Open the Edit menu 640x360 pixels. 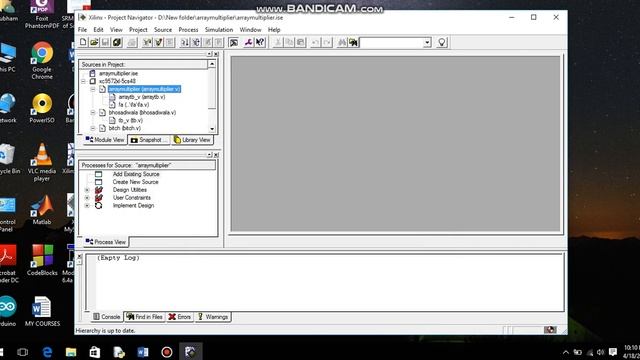pyautogui.click(x=98, y=30)
